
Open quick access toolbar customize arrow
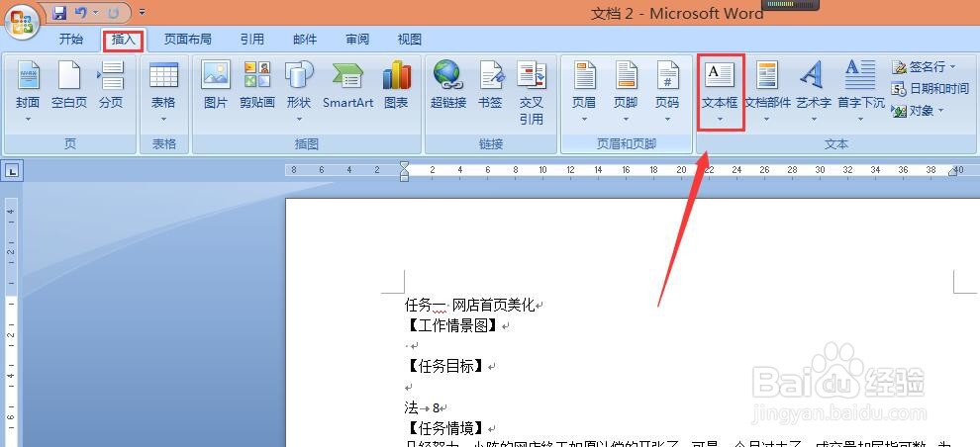point(142,13)
